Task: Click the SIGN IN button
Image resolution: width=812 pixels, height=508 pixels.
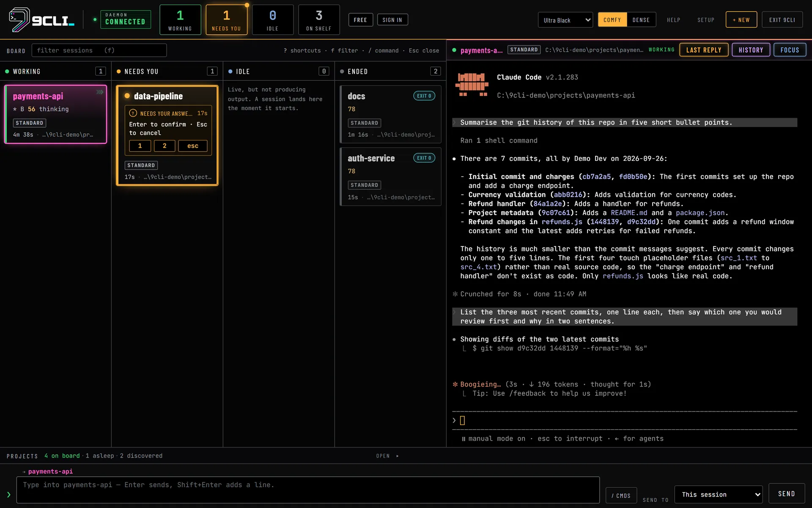Action: coord(392,20)
